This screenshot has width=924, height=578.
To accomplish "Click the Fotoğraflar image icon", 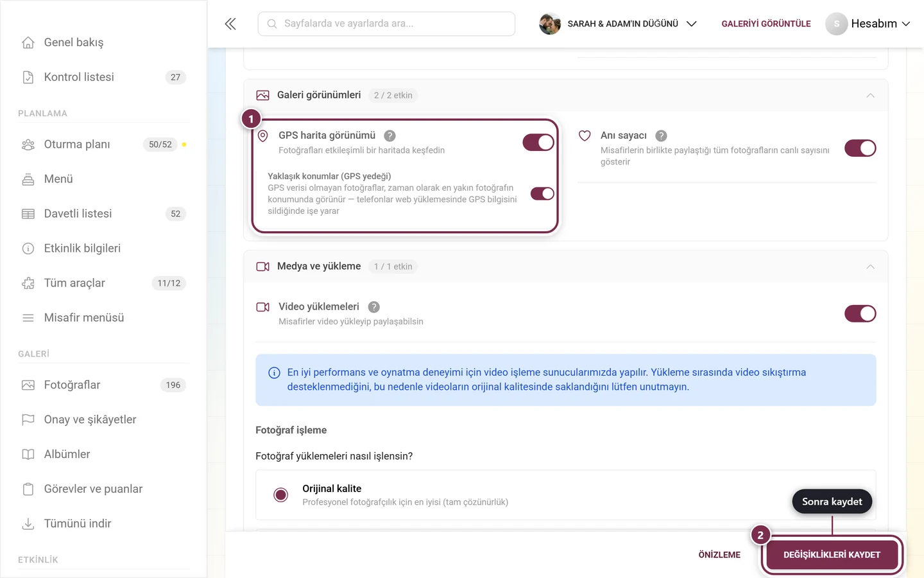I will coord(28,385).
